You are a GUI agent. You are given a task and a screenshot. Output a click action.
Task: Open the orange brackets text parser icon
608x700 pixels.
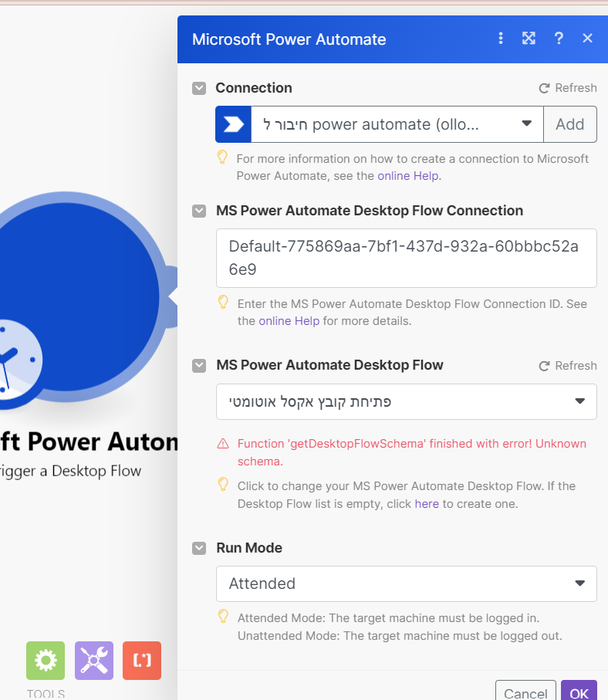point(142,661)
